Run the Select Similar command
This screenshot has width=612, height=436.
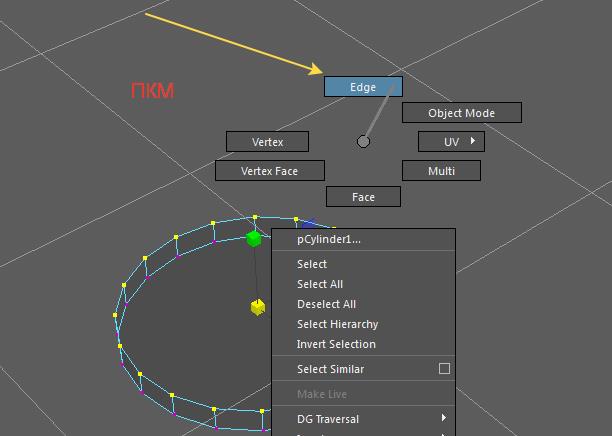(330, 369)
